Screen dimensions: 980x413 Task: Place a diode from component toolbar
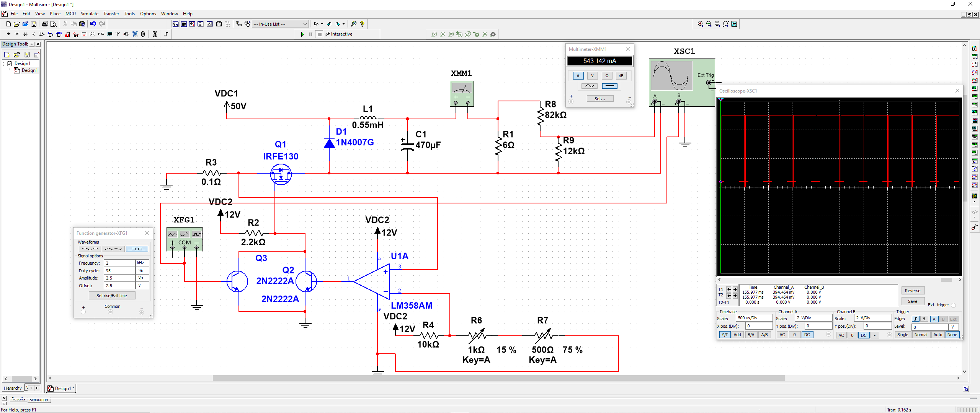tap(25, 34)
